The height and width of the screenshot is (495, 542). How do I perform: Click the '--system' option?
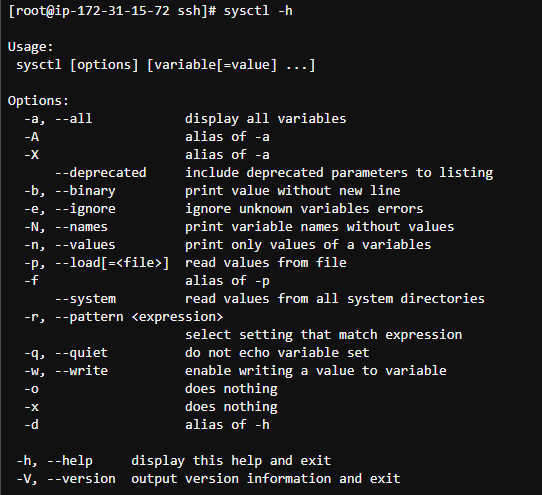pos(85,299)
